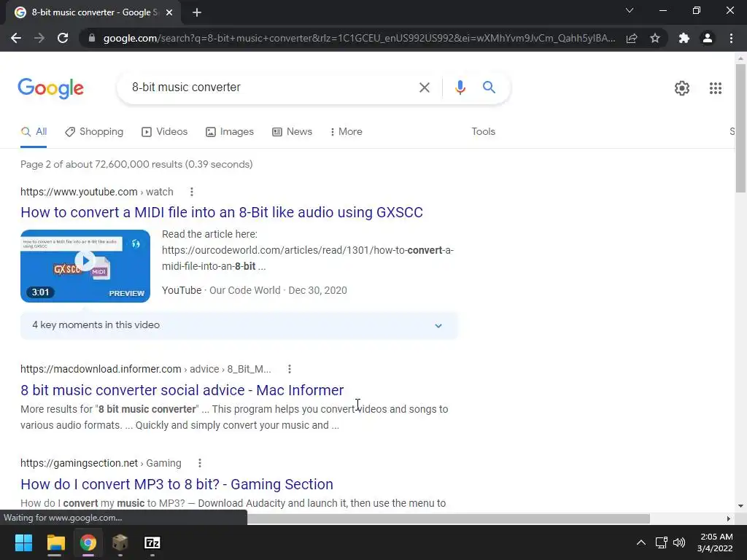Open the Chrome three-dot menu

[731, 38]
